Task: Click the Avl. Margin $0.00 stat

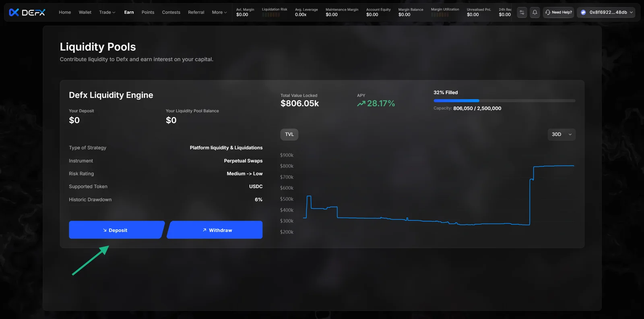Action: pyautogui.click(x=245, y=12)
